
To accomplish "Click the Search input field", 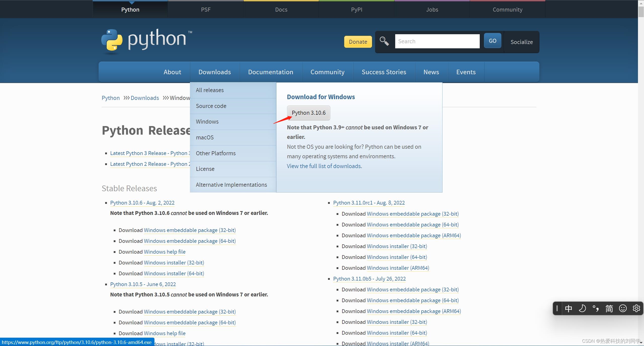I will 437,41.
